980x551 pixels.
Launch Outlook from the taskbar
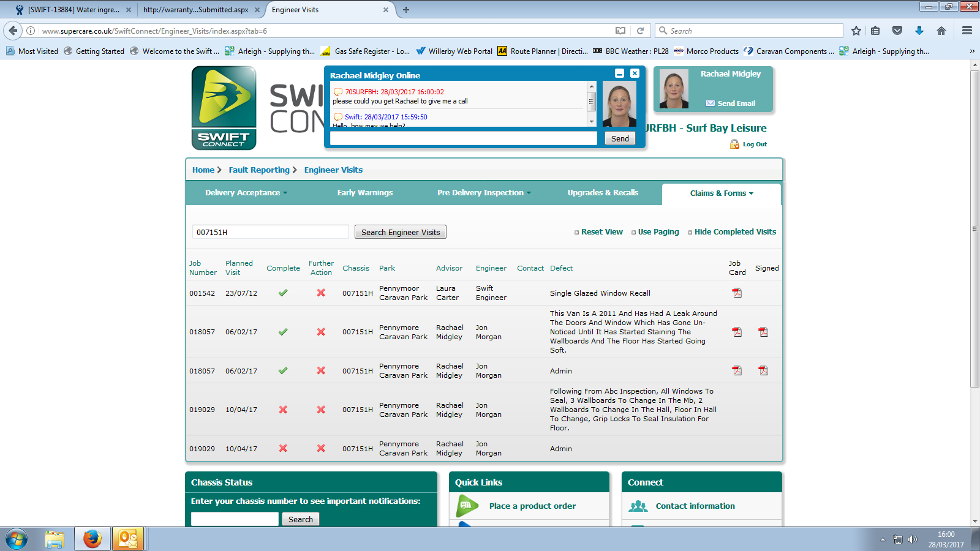[x=128, y=539]
